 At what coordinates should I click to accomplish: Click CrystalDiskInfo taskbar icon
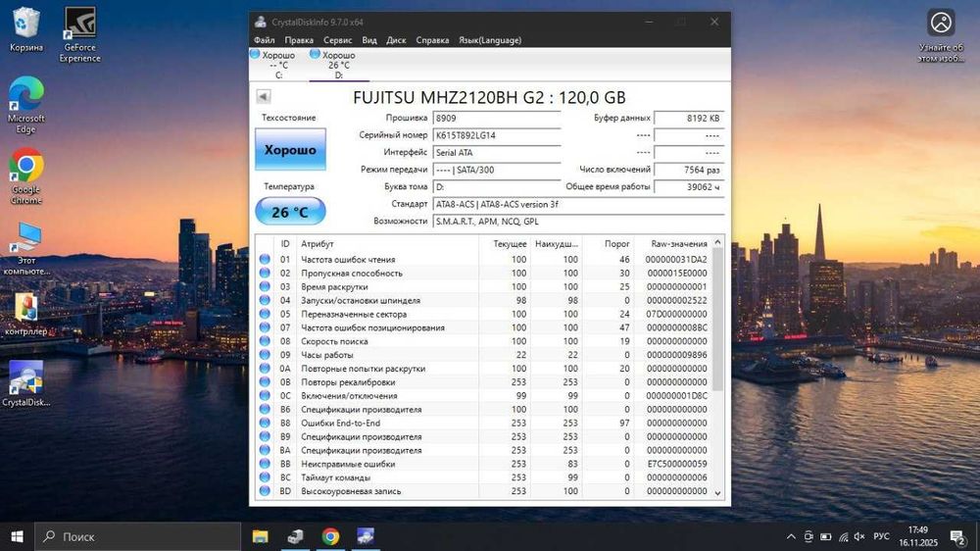[x=366, y=536]
